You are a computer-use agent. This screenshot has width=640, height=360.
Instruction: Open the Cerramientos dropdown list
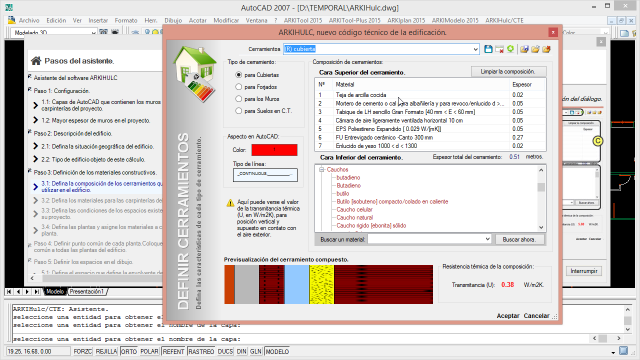[x=475, y=49]
